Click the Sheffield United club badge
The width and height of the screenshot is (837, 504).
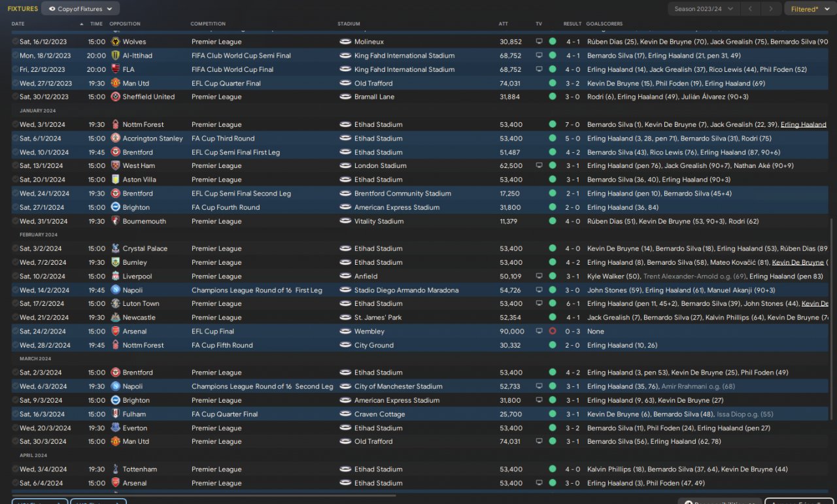[116, 97]
